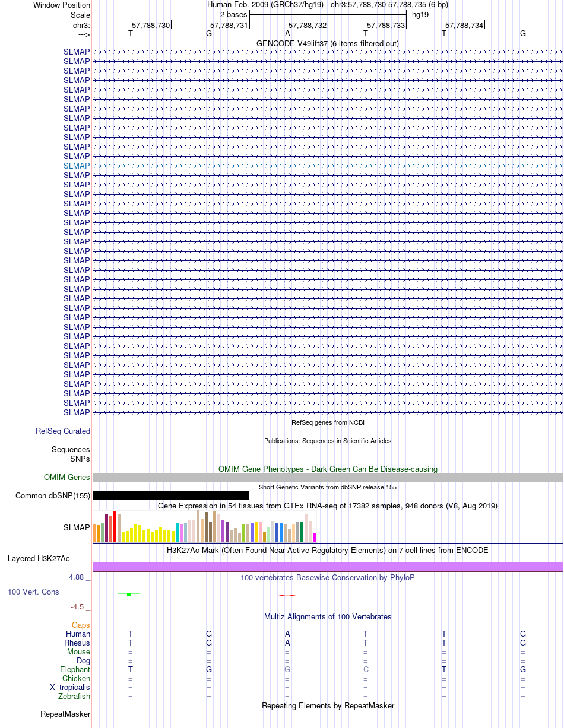Viewport: 564px width, 728px height.
Task: Click the GTEx Gene Expression in 54 tissues title
Action: pyautogui.click(x=328, y=506)
